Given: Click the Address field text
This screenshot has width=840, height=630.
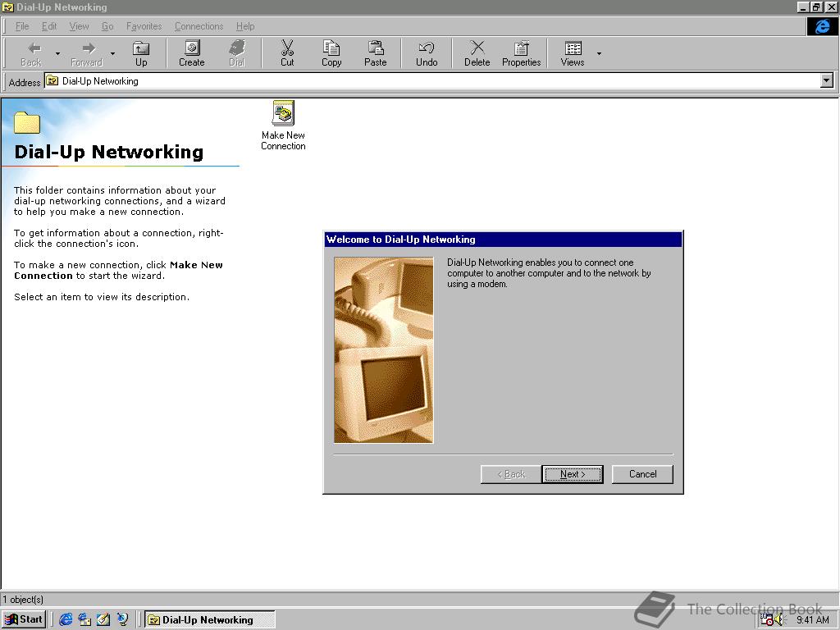Looking at the screenshot, I should (x=100, y=81).
